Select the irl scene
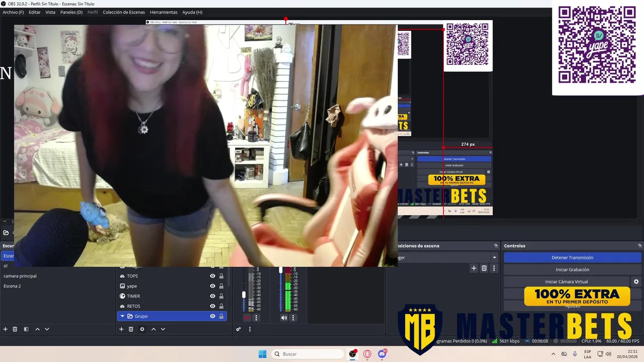The image size is (644, 362). (58, 266)
